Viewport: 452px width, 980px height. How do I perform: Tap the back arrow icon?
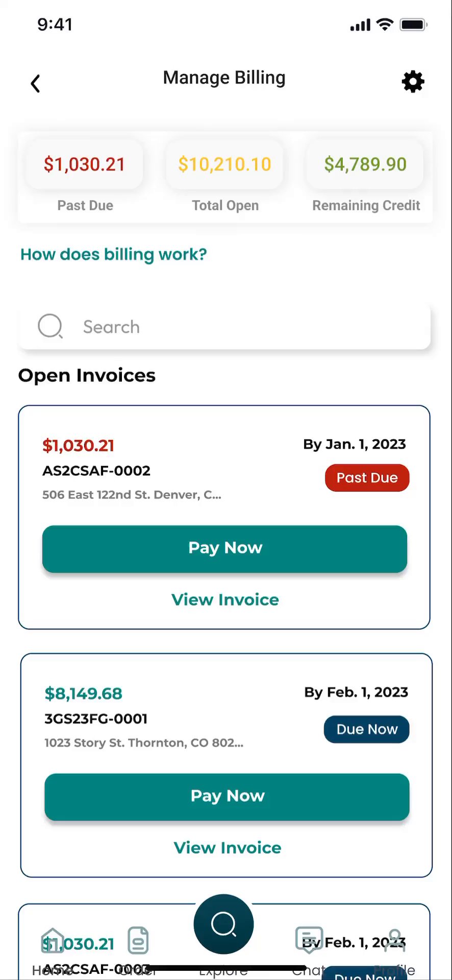(x=35, y=84)
